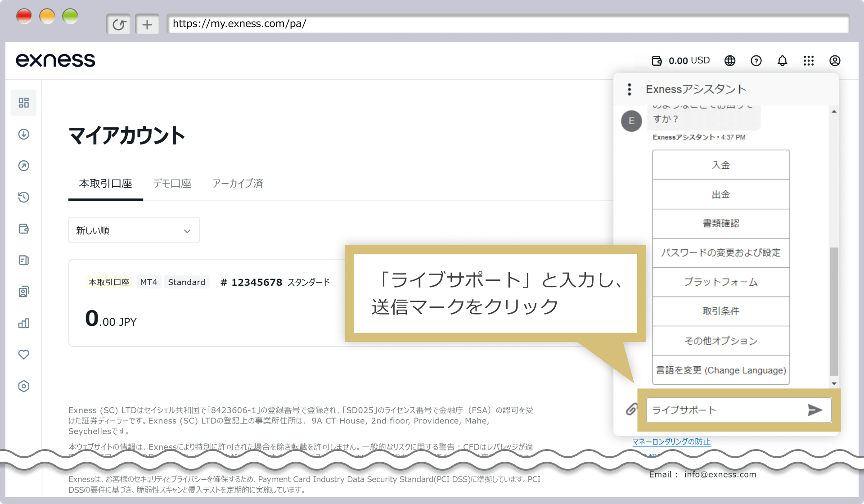
Task: Open the nine-dot apps menu
Action: point(809,61)
